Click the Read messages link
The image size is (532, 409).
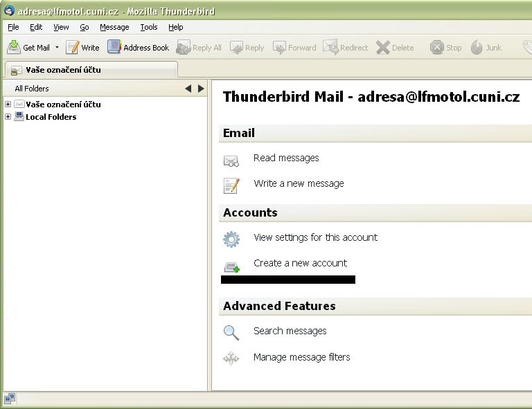[286, 158]
